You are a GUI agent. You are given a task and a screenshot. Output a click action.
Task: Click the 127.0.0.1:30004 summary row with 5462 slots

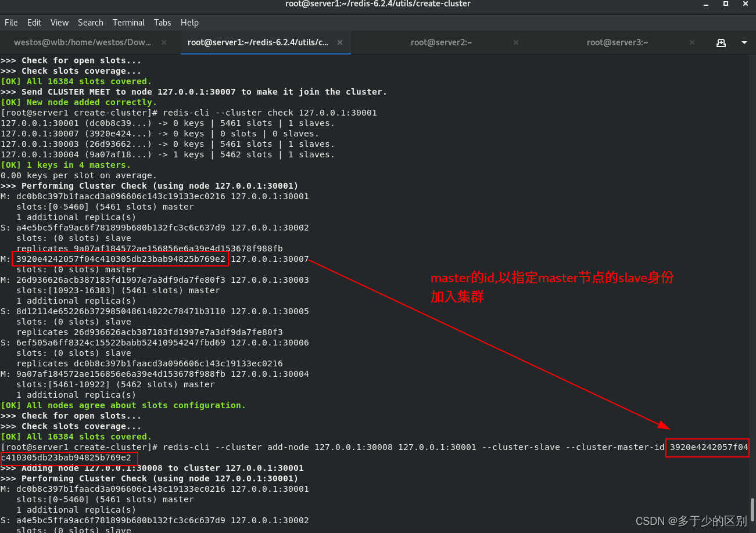(x=167, y=154)
